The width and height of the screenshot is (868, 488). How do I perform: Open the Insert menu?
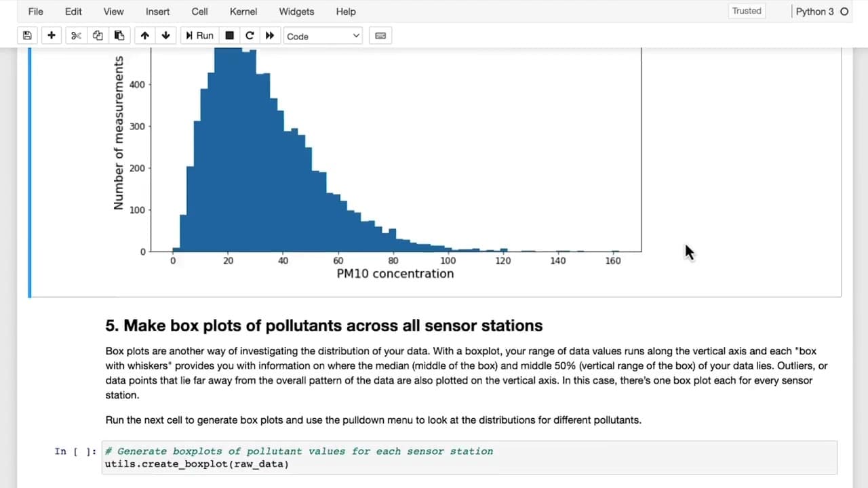tap(158, 12)
